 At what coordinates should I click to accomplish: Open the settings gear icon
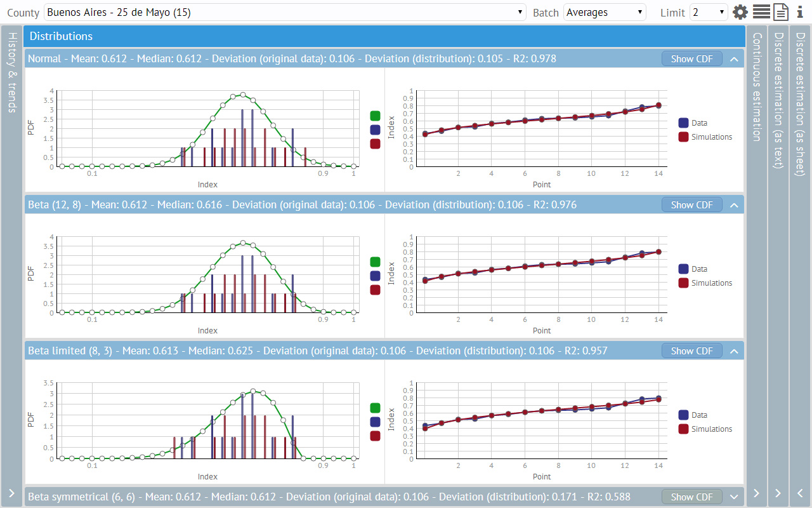740,12
